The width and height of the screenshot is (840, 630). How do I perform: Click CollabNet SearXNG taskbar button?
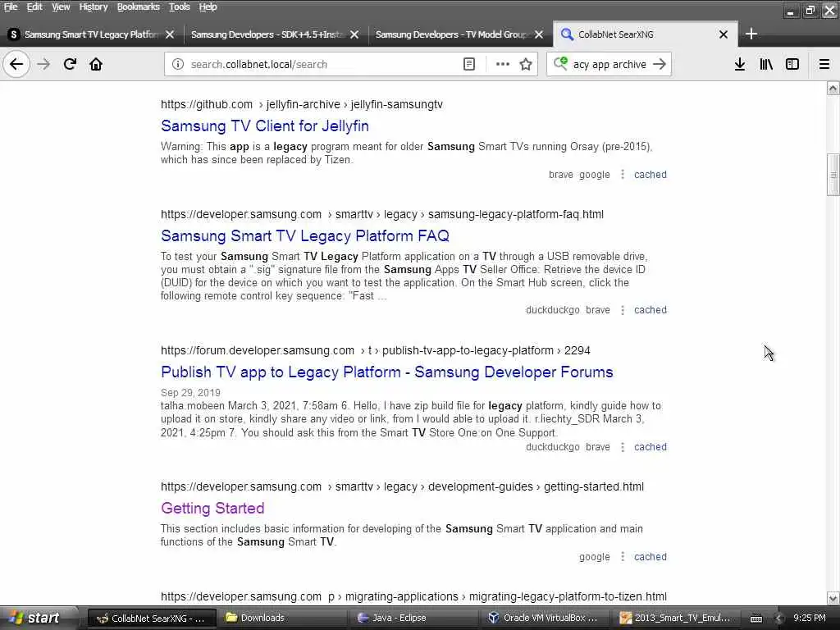[152, 618]
